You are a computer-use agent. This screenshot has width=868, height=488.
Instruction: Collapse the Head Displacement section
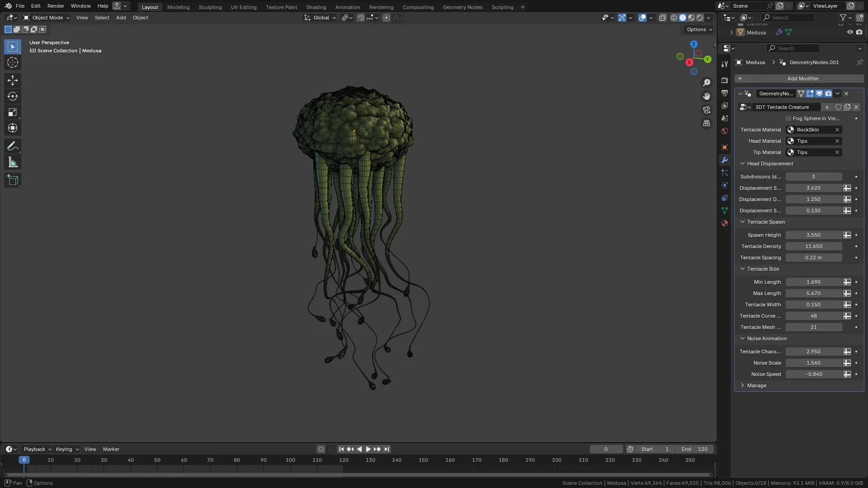coord(742,163)
